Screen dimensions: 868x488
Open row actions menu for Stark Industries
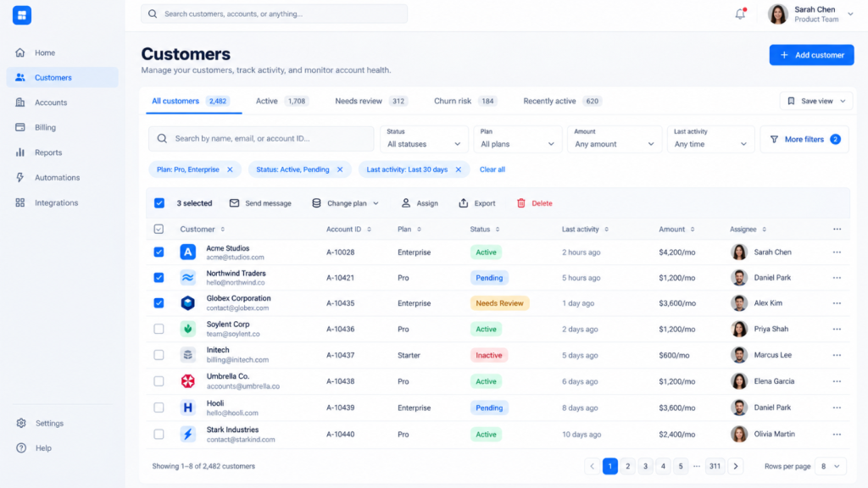pyautogui.click(x=837, y=434)
